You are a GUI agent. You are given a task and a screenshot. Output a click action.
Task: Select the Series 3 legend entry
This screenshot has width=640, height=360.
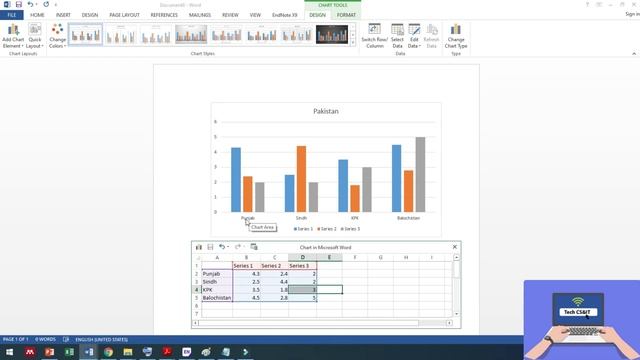pos(351,229)
